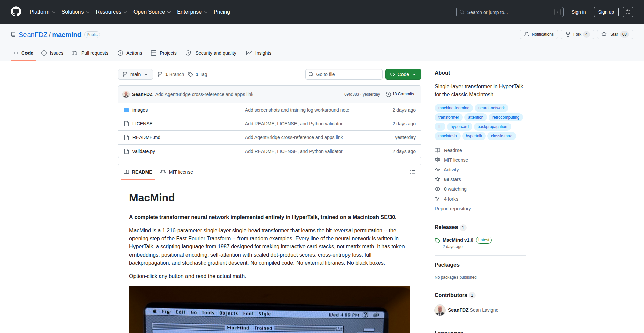
Task: Select the retrocomputing topic tag
Action: point(505,117)
